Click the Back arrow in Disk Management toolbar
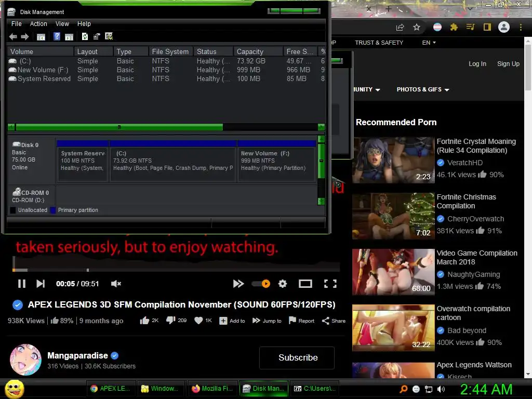 coord(13,37)
